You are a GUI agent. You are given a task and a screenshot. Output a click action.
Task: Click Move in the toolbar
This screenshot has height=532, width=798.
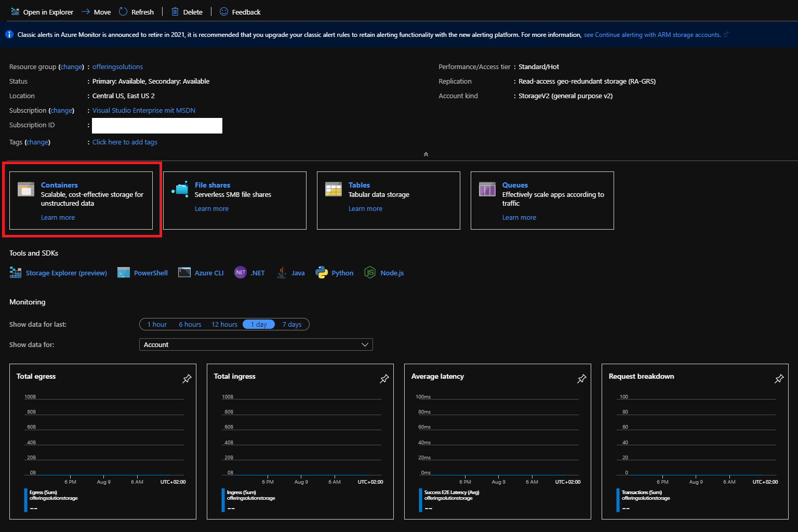coord(96,11)
